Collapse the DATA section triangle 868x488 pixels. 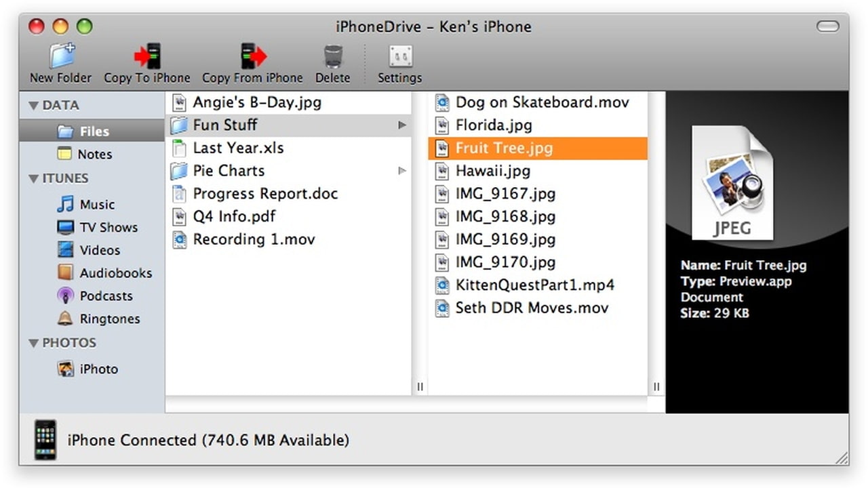[33, 106]
